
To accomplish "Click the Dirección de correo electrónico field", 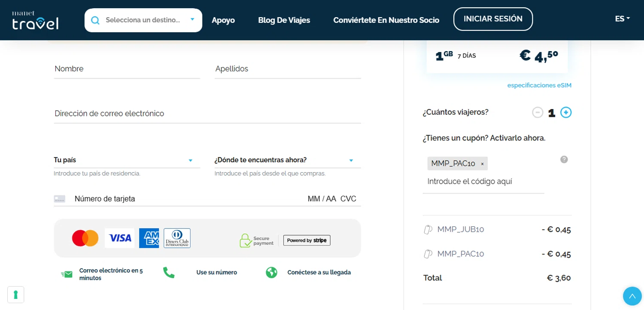I will tap(207, 114).
